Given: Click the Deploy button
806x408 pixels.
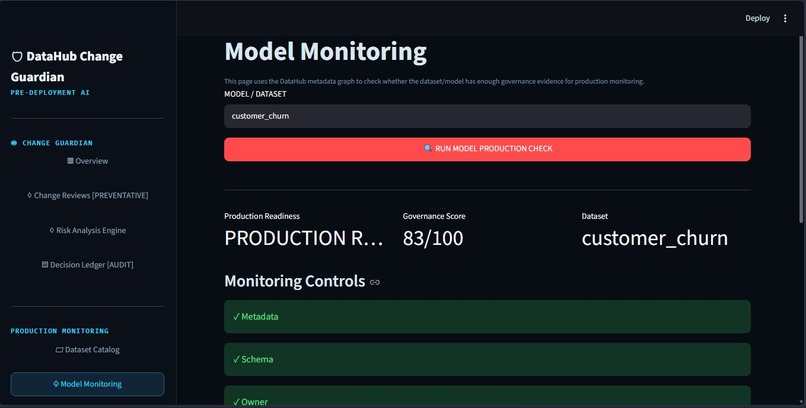Looking at the screenshot, I should 758,18.
